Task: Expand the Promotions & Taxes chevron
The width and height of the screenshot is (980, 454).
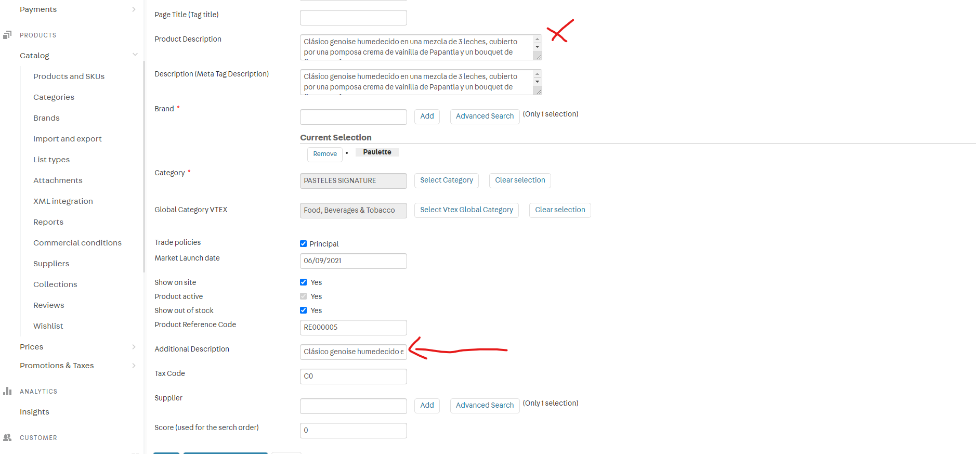Action: [x=134, y=365]
